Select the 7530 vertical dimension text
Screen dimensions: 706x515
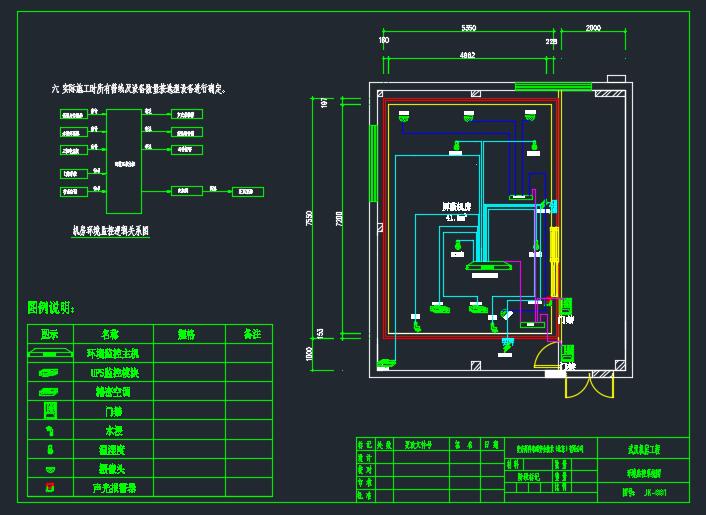click(x=310, y=218)
